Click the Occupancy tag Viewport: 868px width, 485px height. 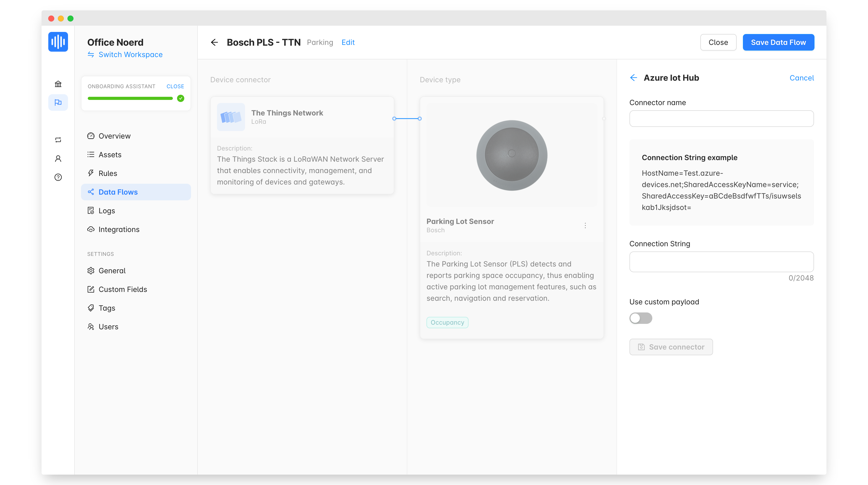click(x=447, y=322)
